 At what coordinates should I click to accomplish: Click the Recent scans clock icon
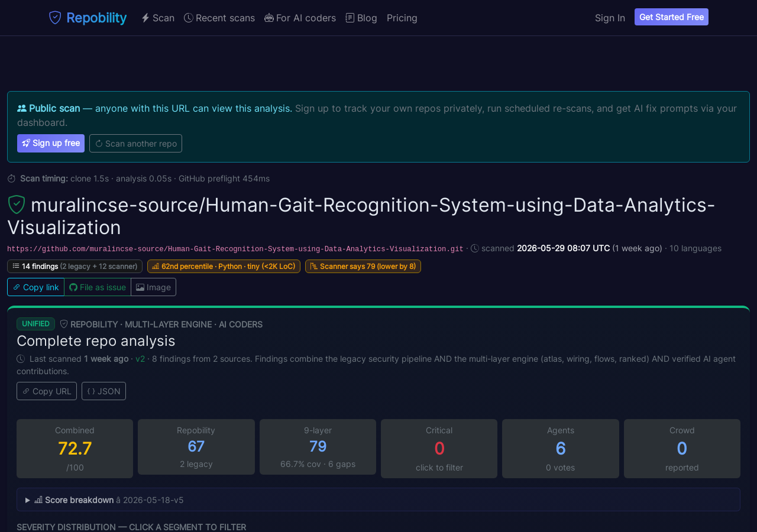point(189,18)
